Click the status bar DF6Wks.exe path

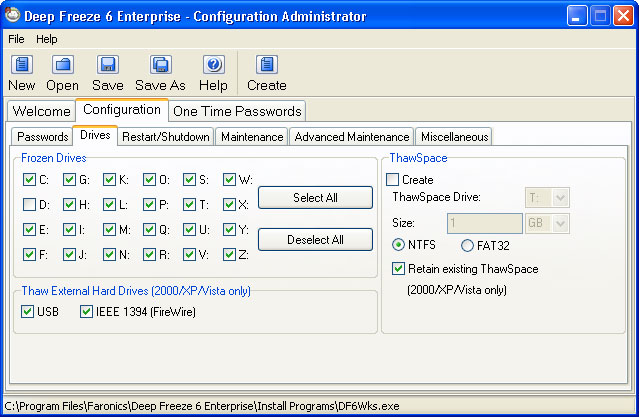point(202,406)
